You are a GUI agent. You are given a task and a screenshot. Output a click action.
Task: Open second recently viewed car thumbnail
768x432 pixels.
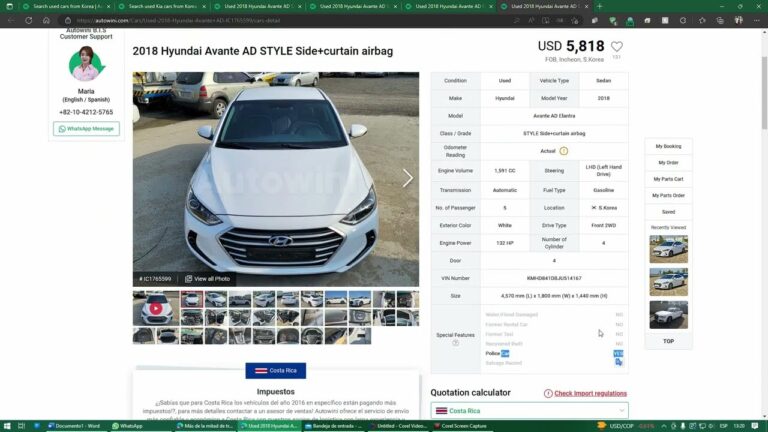(669, 282)
